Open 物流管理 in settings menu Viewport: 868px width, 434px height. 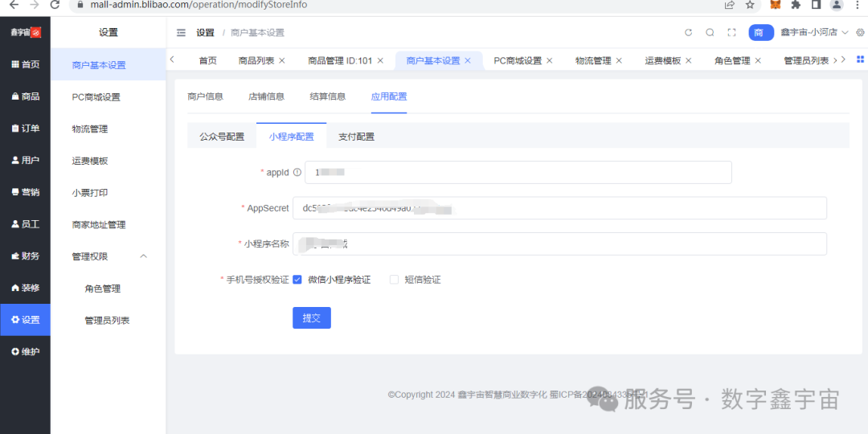click(x=108, y=129)
